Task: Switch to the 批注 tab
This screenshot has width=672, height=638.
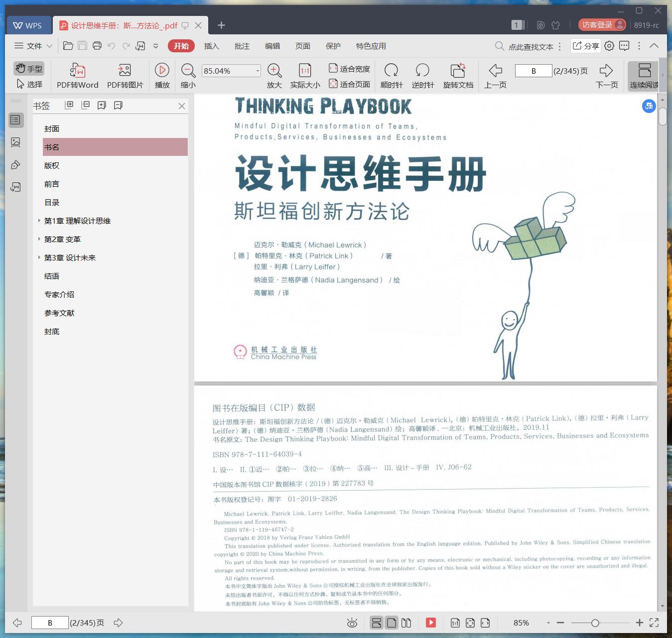Action: 242,46
